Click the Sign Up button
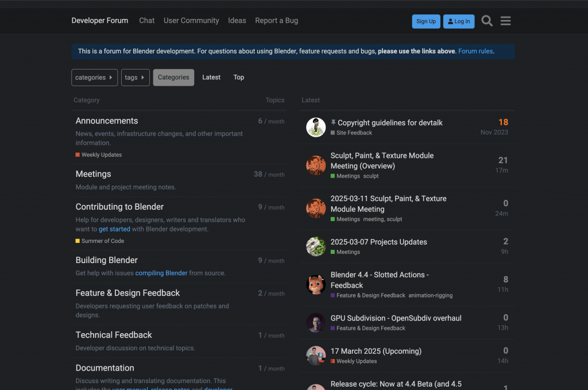 click(426, 21)
